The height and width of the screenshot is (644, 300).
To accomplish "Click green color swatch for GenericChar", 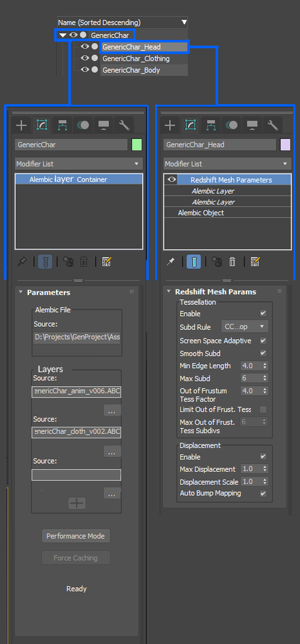I will (x=136, y=144).
